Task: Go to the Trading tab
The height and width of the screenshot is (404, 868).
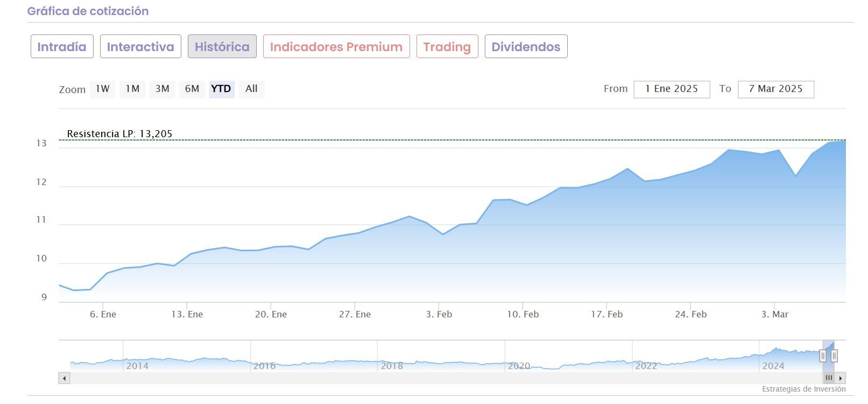Action: [x=447, y=47]
